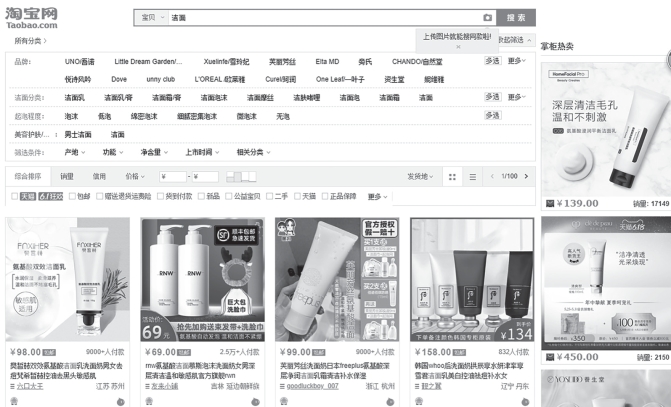Close the upload-image tooltip with X
This screenshot has width=671, height=407.
[458, 47]
